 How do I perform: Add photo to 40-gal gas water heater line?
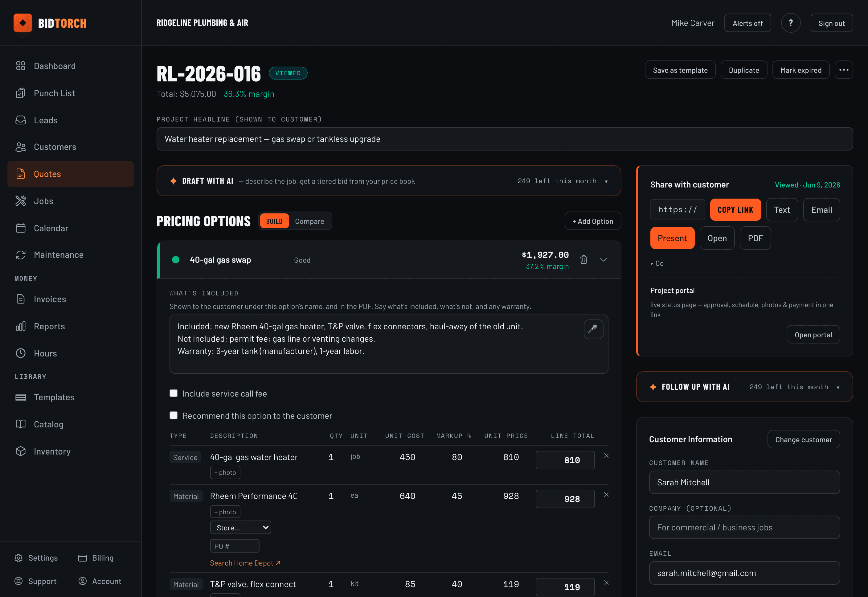[x=225, y=472]
